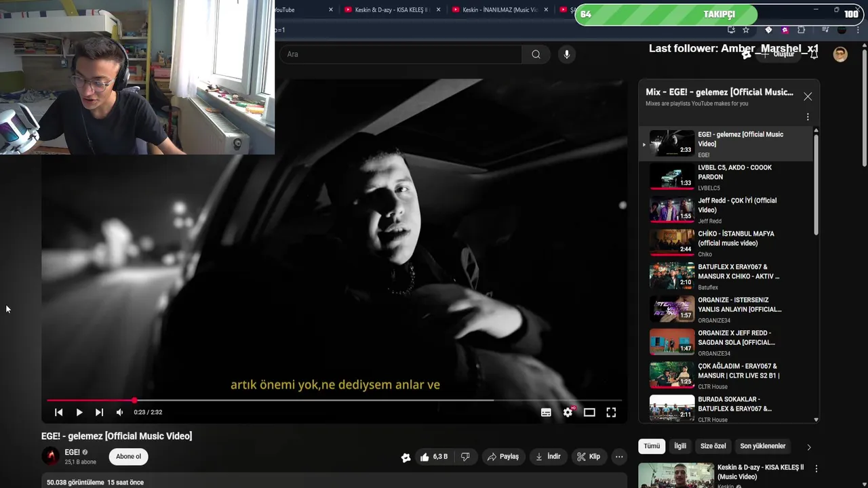Screen dimensions: 868x488
Task: Play 'BATUFLEX X ERAY067 & MANSUR X CHIKO - AKTIV'
Action: [x=726, y=277]
